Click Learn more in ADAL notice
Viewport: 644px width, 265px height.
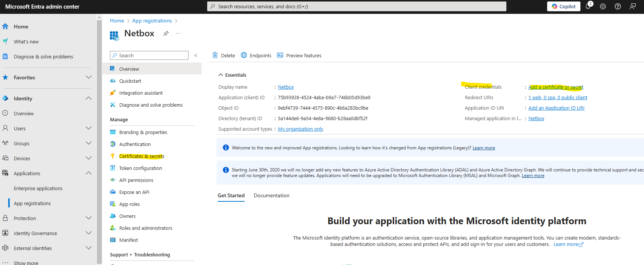[x=533, y=176]
